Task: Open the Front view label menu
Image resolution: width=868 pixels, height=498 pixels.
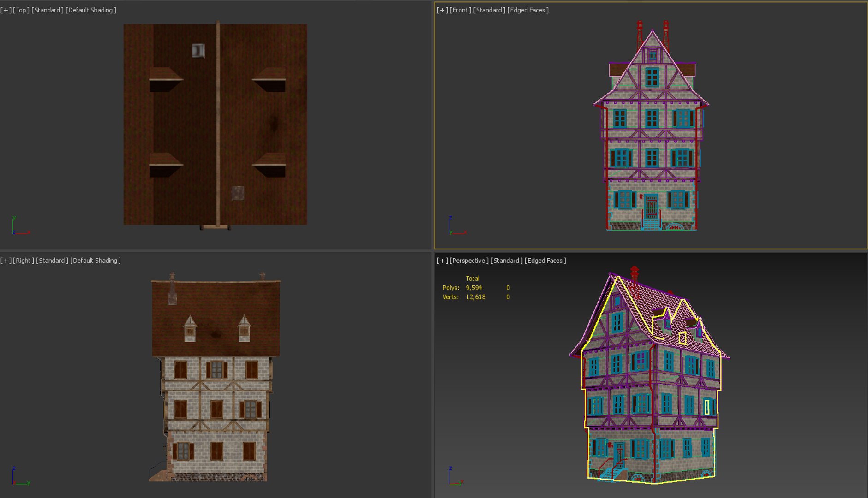Action: (461, 10)
